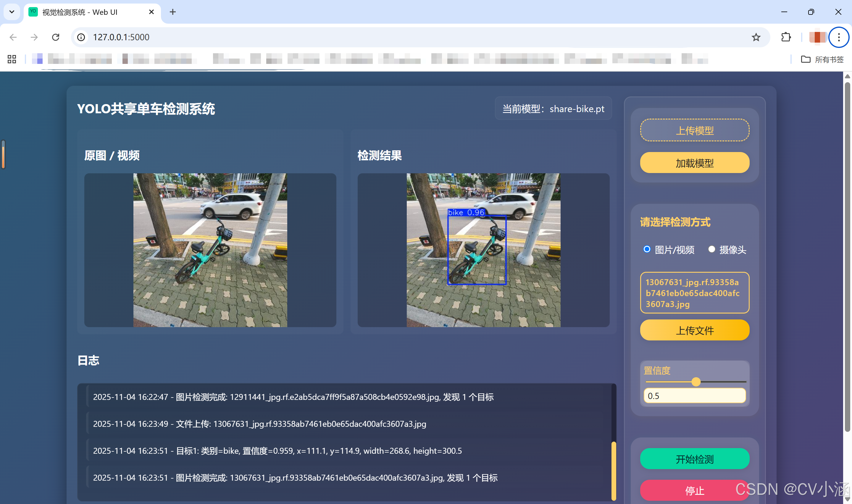Open the browser extensions puzzle icon
This screenshot has height=504, width=852.
pyautogui.click(x=786, y=37)
